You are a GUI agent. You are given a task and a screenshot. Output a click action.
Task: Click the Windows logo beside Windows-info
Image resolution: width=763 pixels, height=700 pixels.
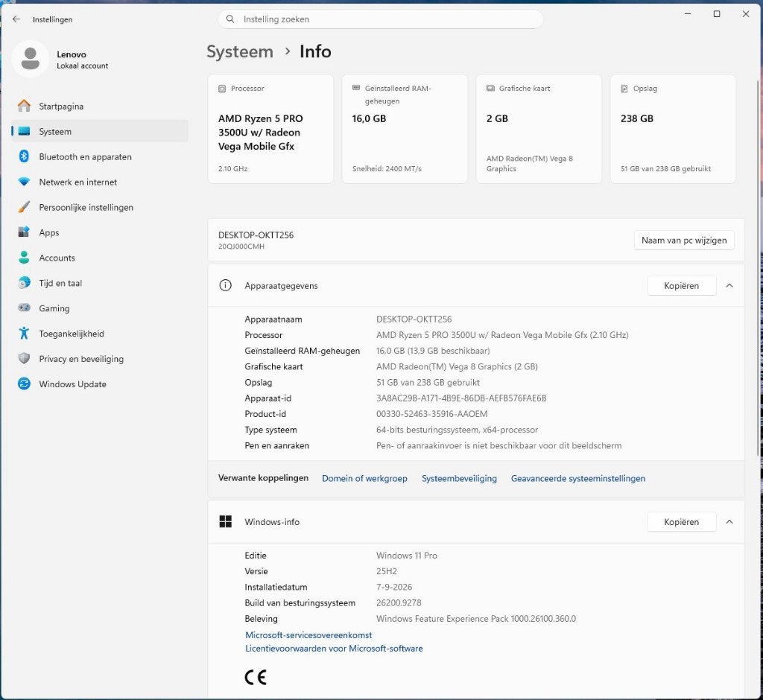pos(225,521)
